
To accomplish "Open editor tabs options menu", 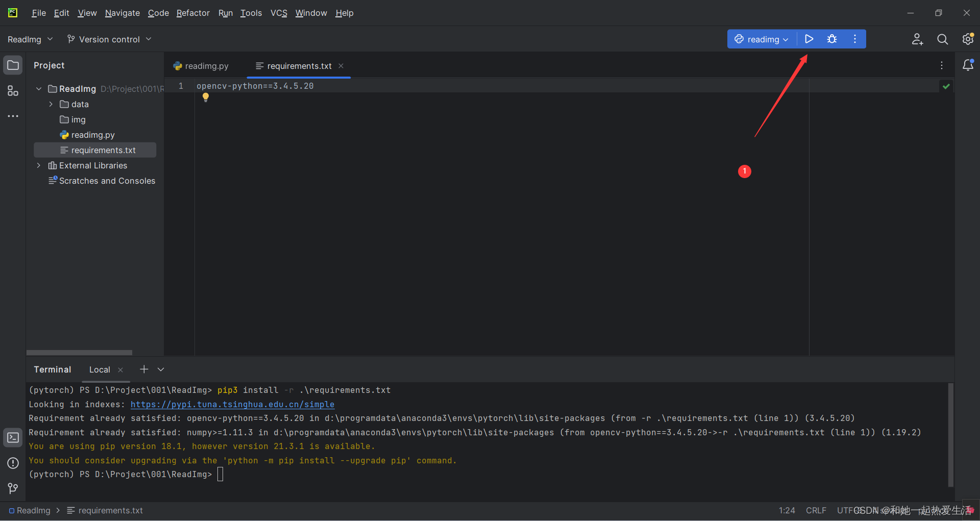I will point(942,65).
